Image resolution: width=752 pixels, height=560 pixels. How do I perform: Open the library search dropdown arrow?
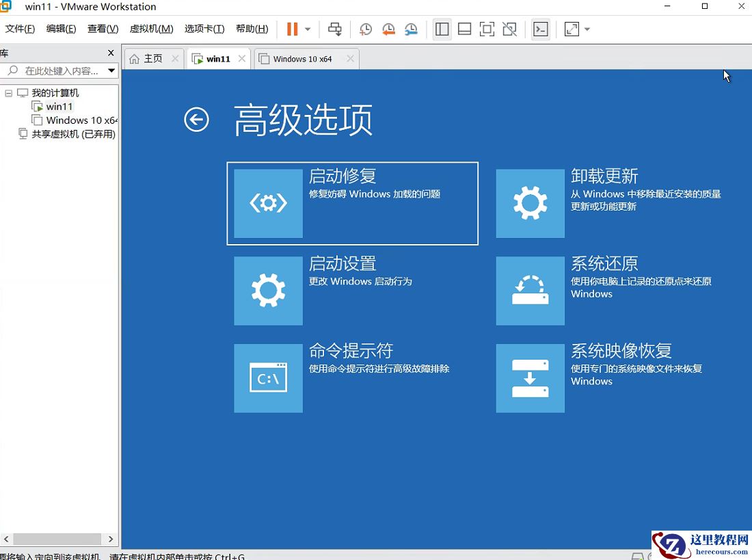click(x=111, y=70)
